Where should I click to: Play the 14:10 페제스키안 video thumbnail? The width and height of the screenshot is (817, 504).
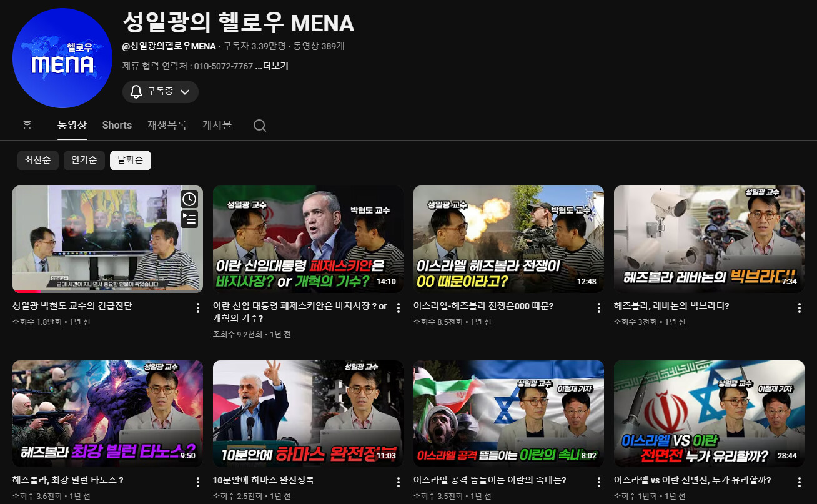[x=308, y=239]
